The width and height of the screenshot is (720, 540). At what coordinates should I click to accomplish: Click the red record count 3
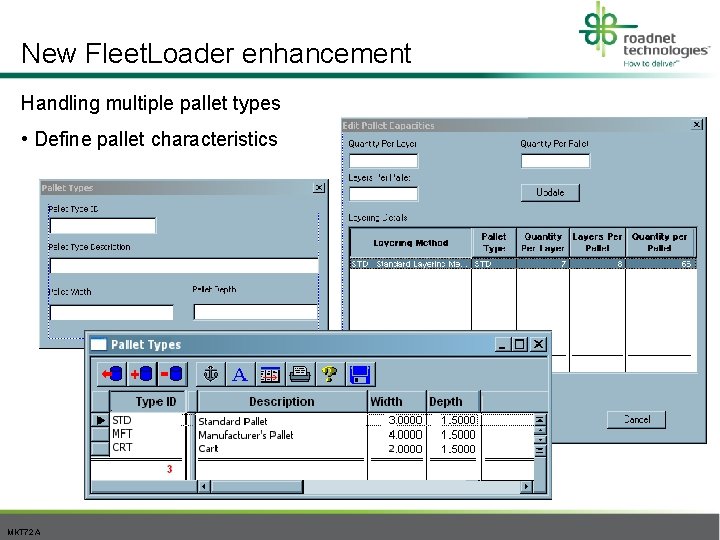tap(169, 469)
